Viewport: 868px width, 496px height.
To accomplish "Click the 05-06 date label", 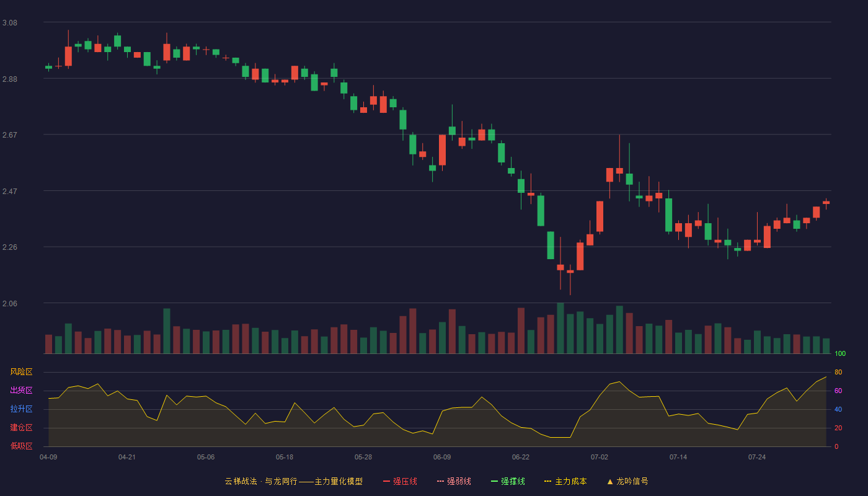I will tap(206, 457).
